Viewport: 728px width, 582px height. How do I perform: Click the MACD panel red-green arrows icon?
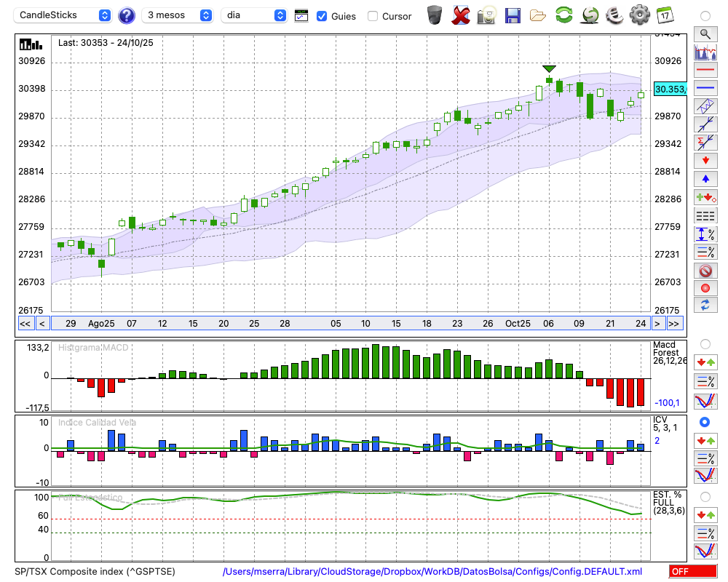[x=705, y=362]
